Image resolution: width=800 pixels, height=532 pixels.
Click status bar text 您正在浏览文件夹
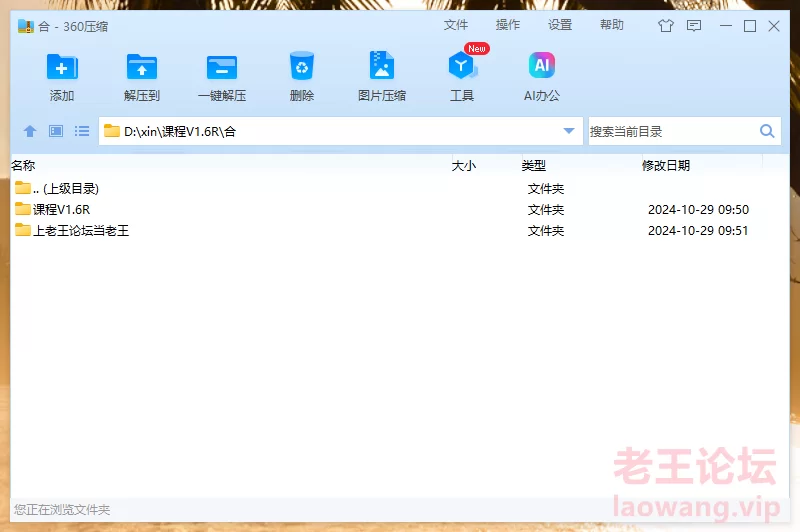(62, 510)
